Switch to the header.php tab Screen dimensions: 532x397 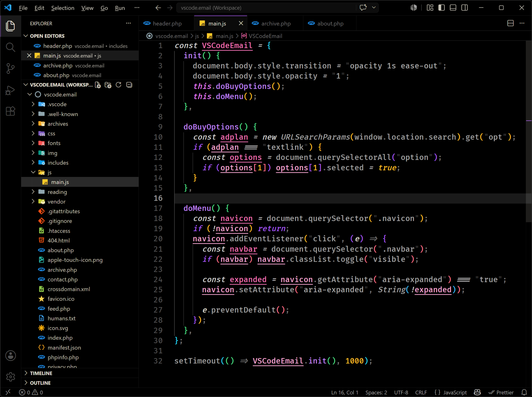(166, 23)
